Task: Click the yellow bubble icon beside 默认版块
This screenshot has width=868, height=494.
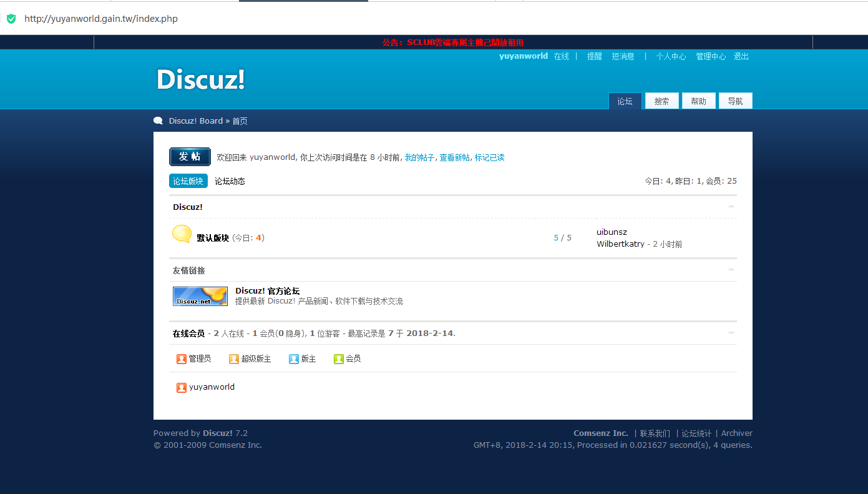Action: (182, 234)
